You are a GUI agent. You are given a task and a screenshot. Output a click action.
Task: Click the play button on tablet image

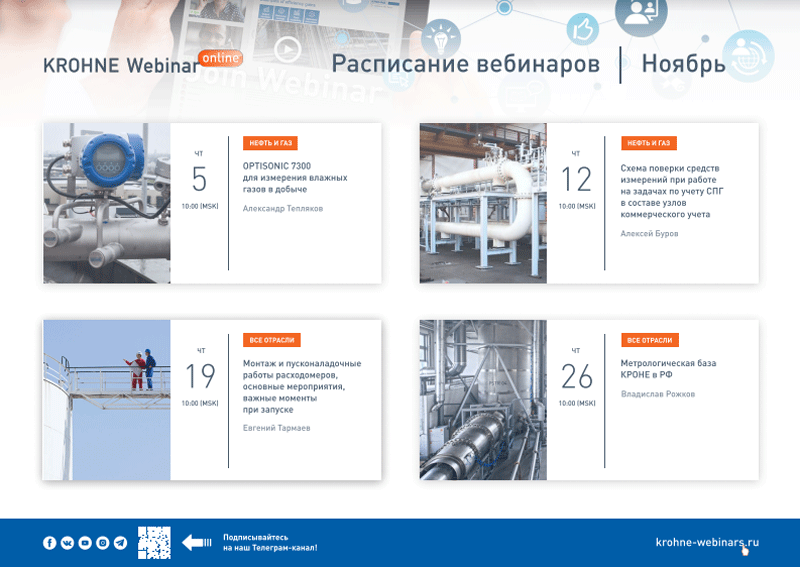tap(287, 50)
